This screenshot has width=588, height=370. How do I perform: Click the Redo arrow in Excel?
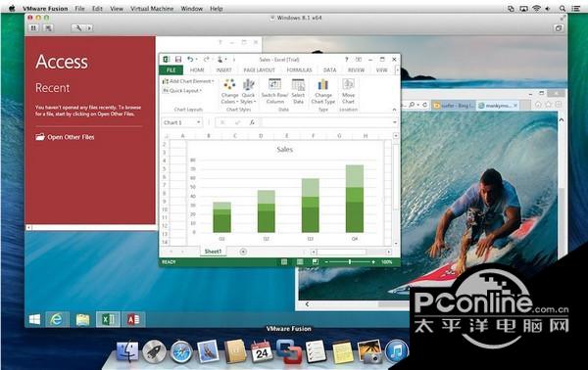pyautogui.click(x=206, y=59)
